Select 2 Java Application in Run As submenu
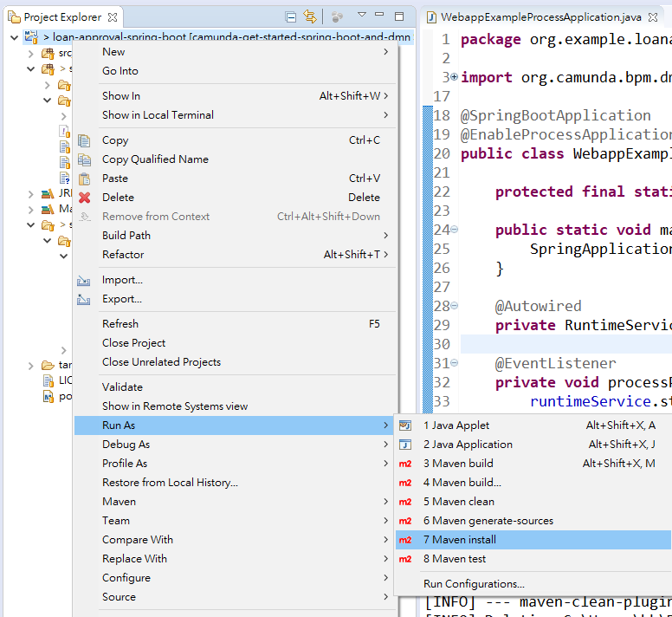This screenshot has width=672, height=617. click(x=468, y=445)
